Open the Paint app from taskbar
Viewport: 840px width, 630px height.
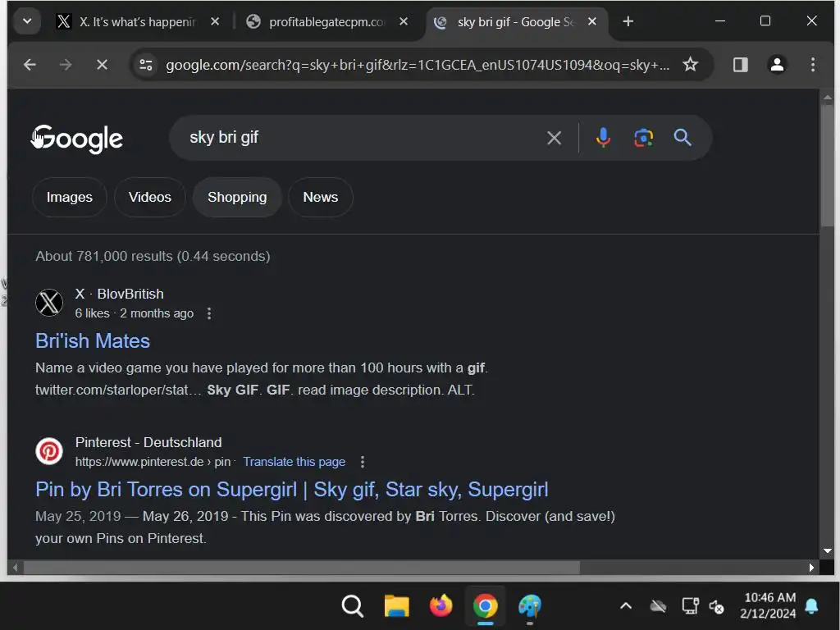(x=530, y=606)
